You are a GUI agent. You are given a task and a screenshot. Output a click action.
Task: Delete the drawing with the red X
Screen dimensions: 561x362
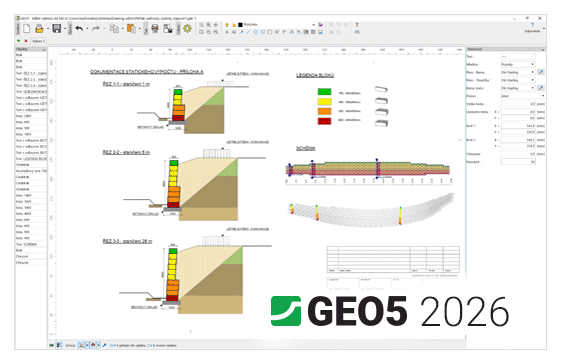[26, 41]
